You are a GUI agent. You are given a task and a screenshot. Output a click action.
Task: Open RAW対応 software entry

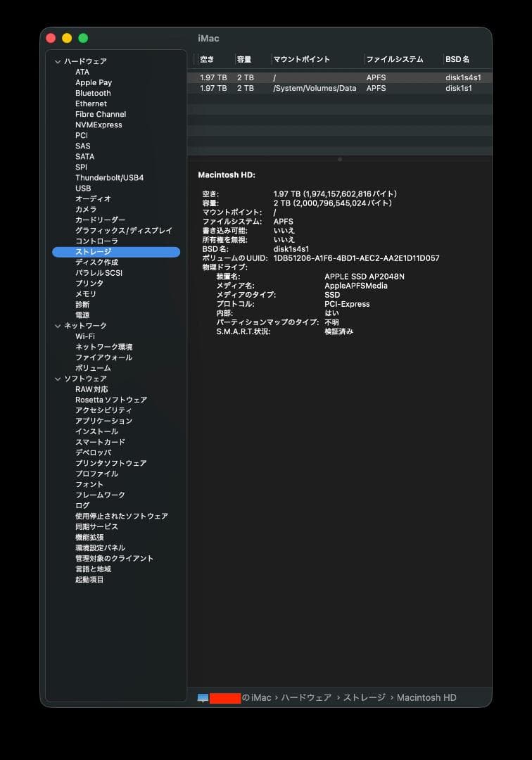coord(91,389)
